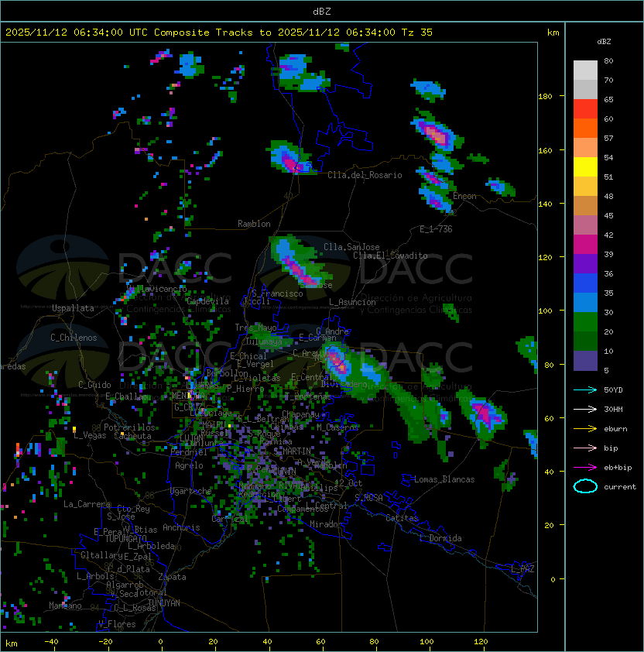Click the 'Anchoris' map label
644x652 pixels.
(181, 527)
